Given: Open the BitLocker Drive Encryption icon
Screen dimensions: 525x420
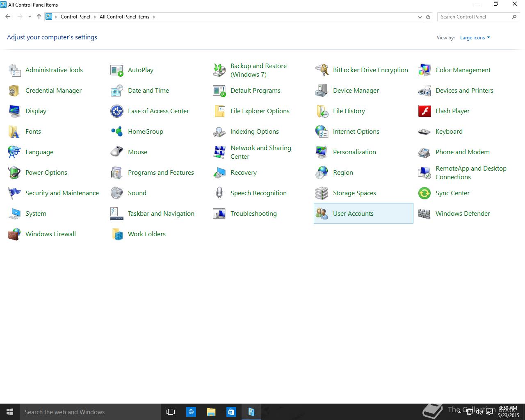Looking at the screenshot, I should pos(322,70).
